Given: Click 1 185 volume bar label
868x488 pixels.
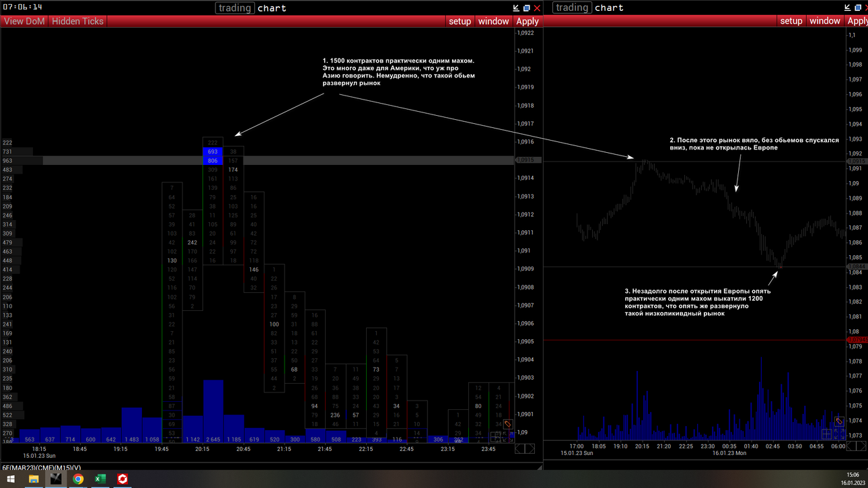Looking at the screenshot, I should 233,439.
